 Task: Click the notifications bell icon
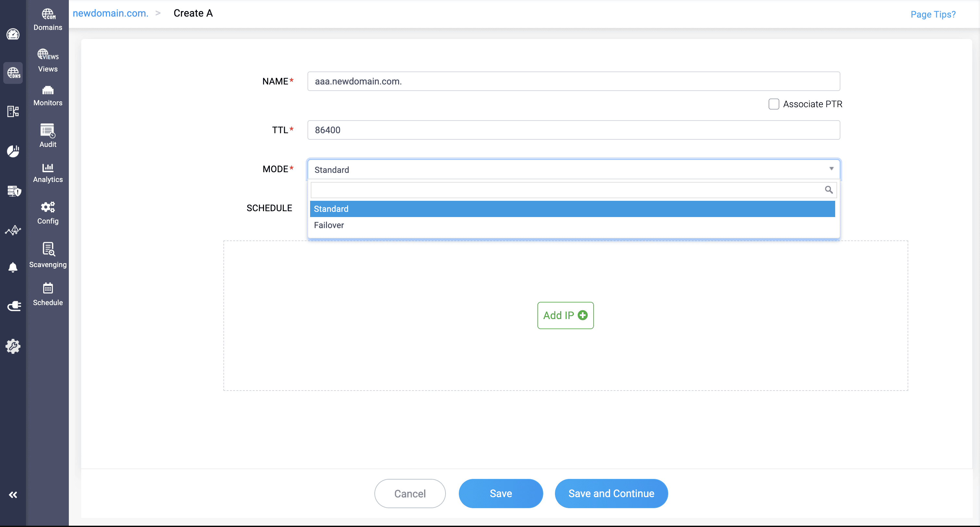click(x=13, y=267)
